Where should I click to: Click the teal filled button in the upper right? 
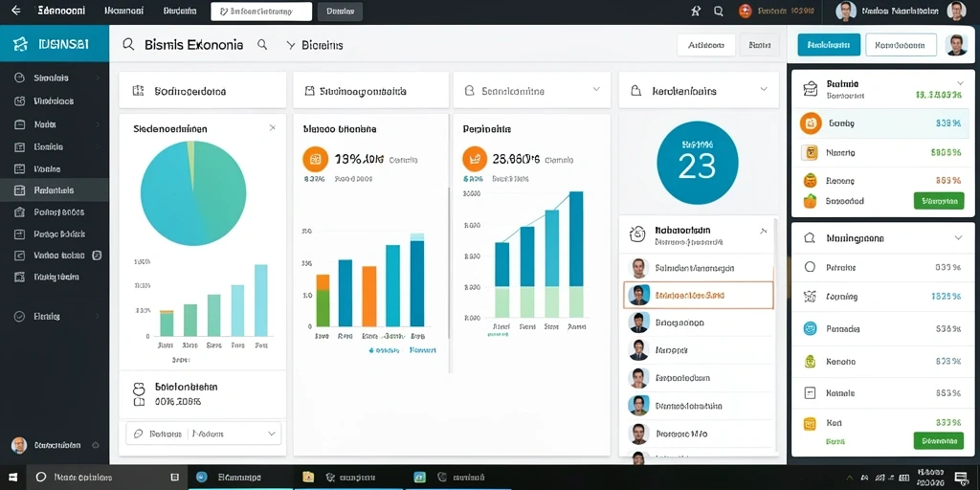829,45
